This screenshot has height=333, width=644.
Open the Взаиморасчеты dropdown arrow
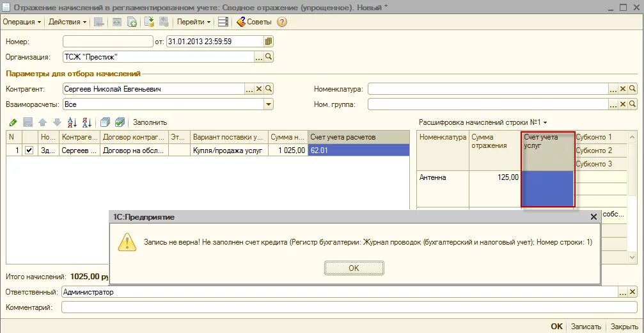click(269, 104)
